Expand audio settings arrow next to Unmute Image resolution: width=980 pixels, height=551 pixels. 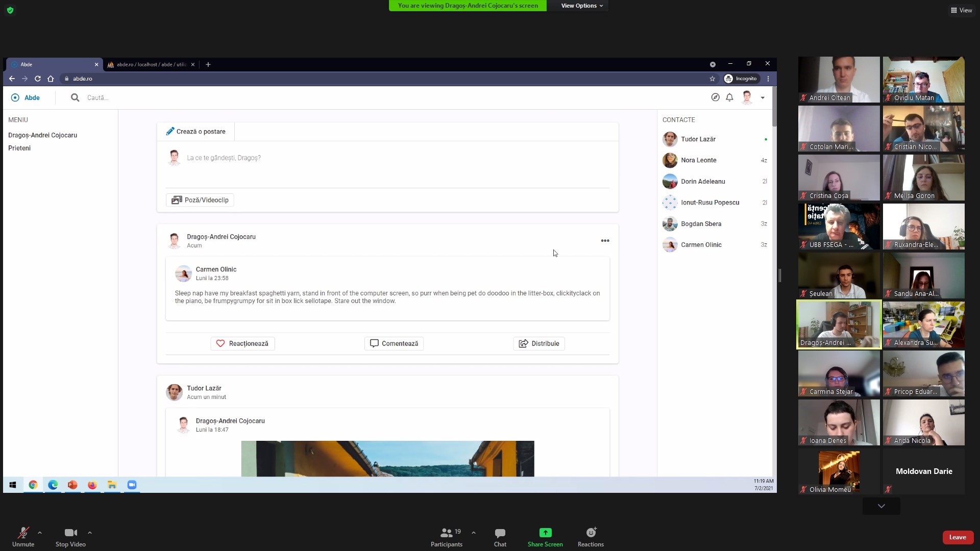click(x=40, y=533)
